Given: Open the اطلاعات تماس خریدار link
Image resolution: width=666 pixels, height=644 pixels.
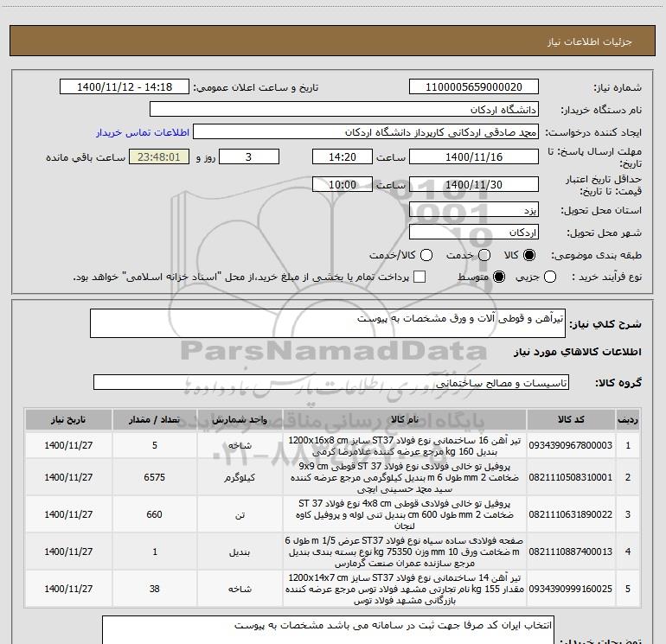Looking at the screenshot, I should 143,132.
